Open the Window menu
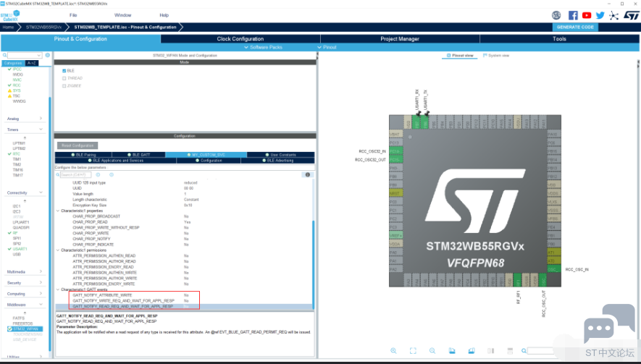The height and width of the screenshot is (364, 641). 122,15
